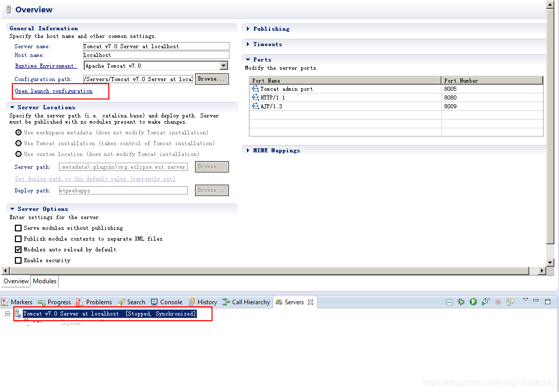This screenshot has width=559, height=392.
Task: Close the Servers tab with the X icon
Action: pos(311,302)
